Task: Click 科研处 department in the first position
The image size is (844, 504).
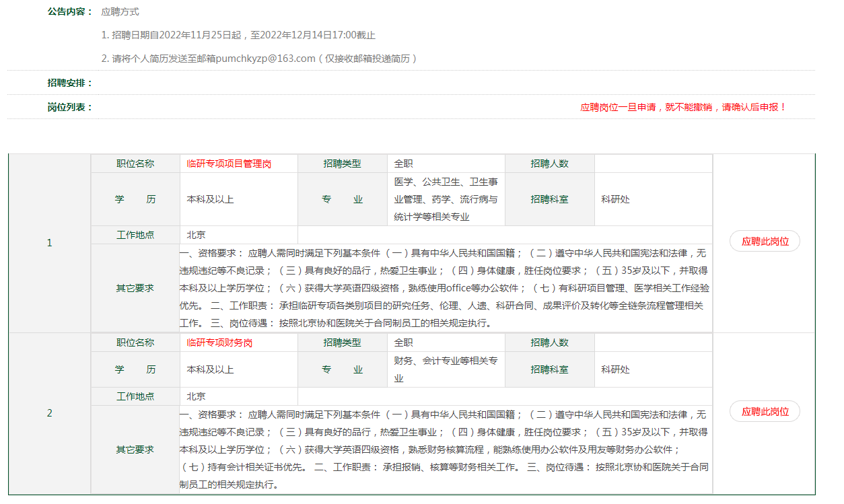Action: 615,199
